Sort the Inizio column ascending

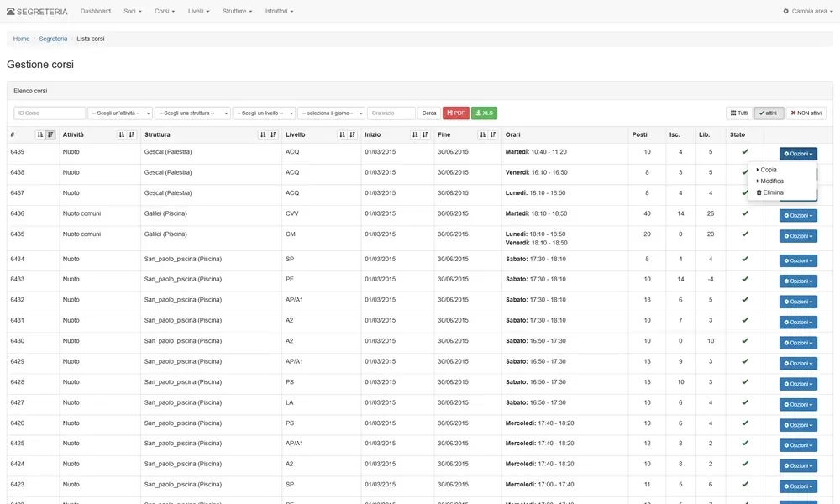(x=415, y=135)
